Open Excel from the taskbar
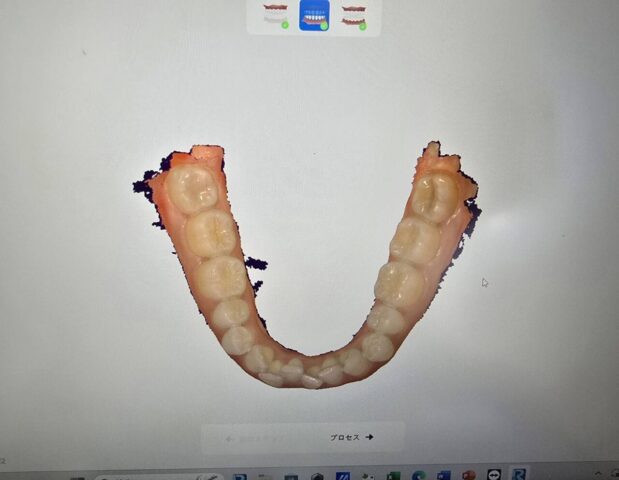Viewport: 619px width, 480px height. pyautogui.click(x=393, y=476)
